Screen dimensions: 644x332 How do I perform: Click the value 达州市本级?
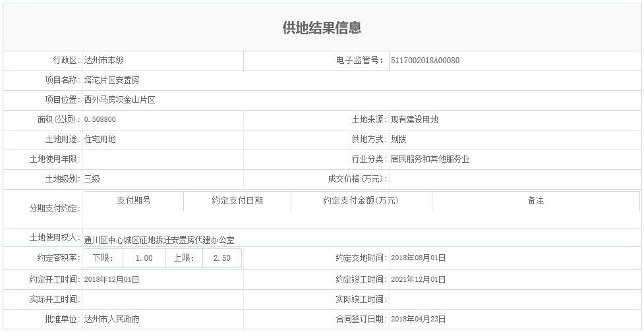pyautogui.click(x=104, y=61)
